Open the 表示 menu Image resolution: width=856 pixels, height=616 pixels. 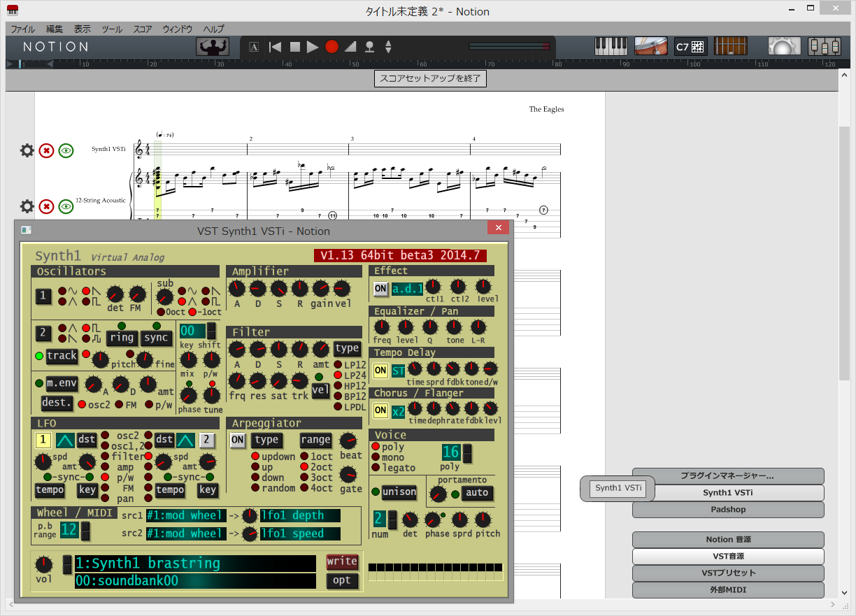[x=83, y=29]
